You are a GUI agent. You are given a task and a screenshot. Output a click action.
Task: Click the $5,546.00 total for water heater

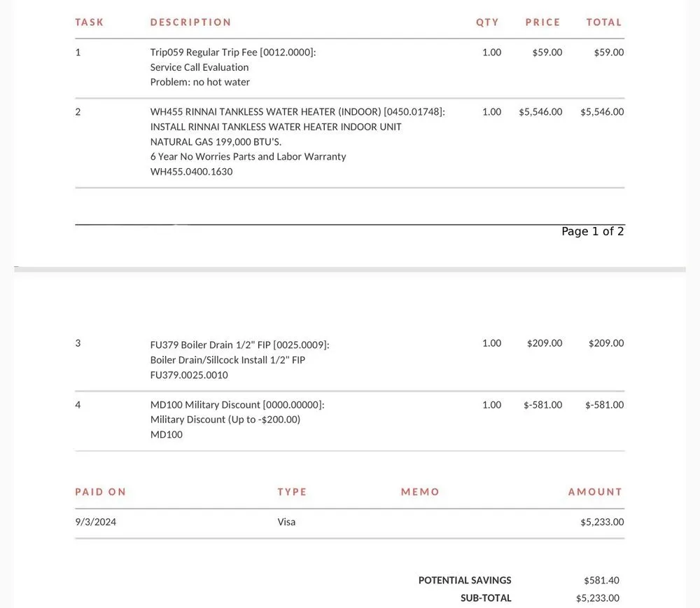[602, 112]
